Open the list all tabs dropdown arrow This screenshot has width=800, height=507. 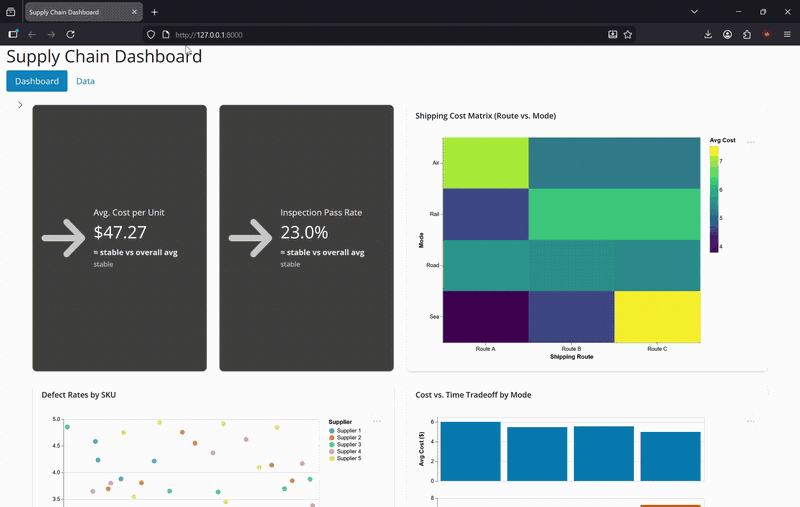(694, 11)
